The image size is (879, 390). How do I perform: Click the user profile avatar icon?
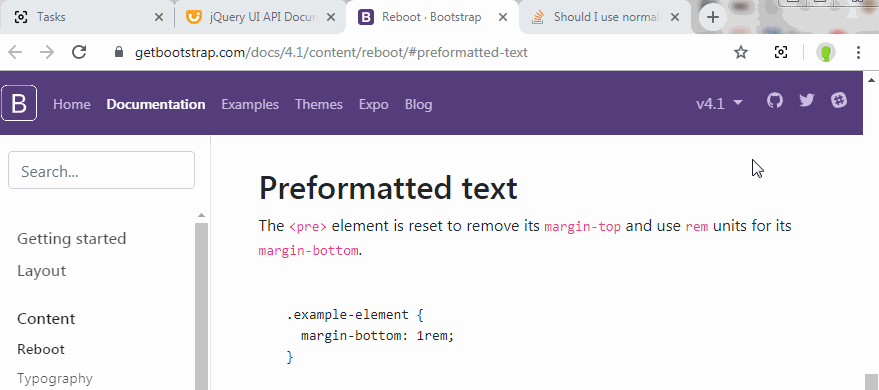coord(826,53)
